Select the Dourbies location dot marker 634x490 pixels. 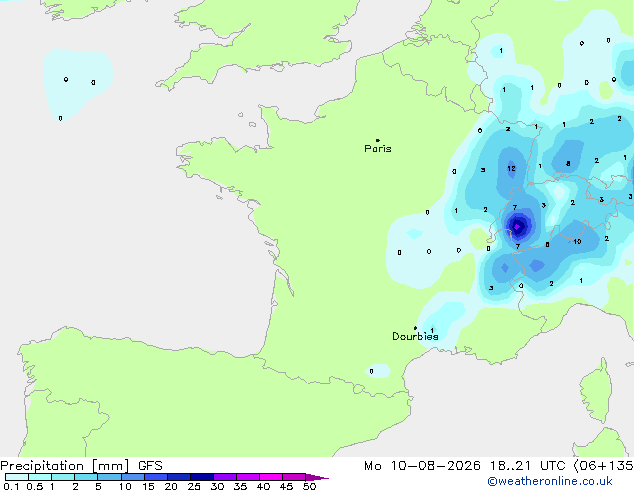click(415, 328)
